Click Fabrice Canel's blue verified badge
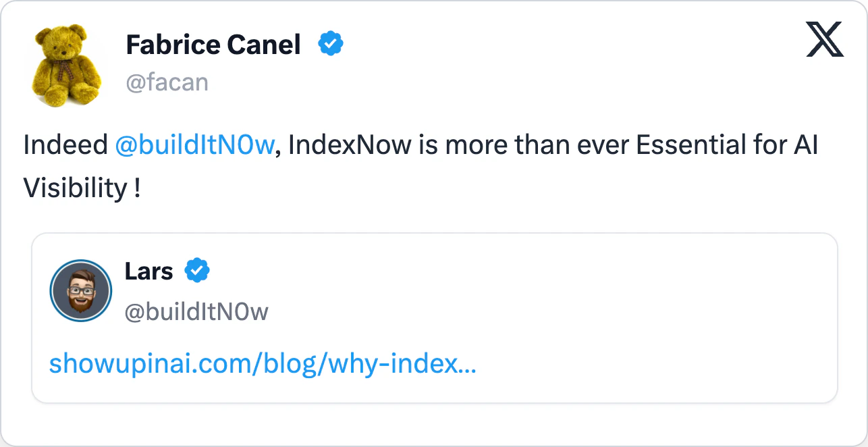This screenshot has height=447, width=868. [330, 45]
